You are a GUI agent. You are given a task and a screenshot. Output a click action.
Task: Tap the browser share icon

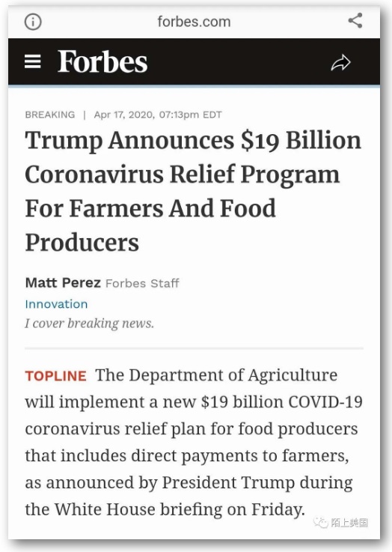click(x=355, y=20)
